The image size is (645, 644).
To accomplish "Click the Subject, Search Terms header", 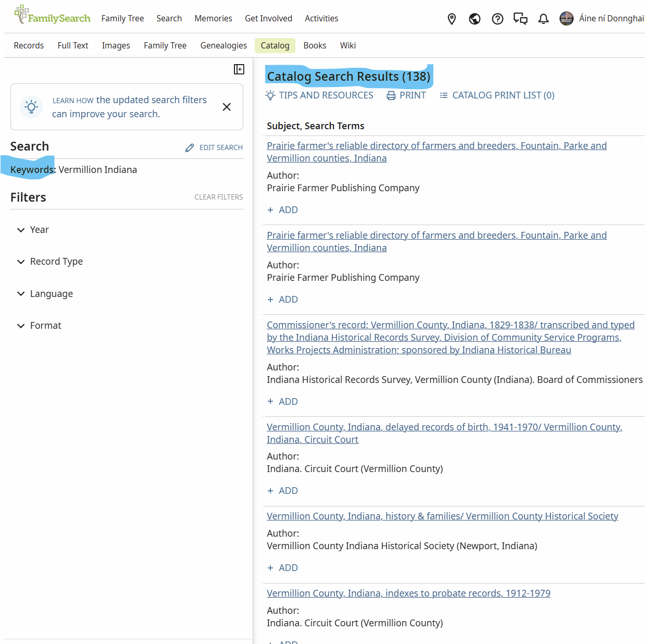I will tap(315, 126).
